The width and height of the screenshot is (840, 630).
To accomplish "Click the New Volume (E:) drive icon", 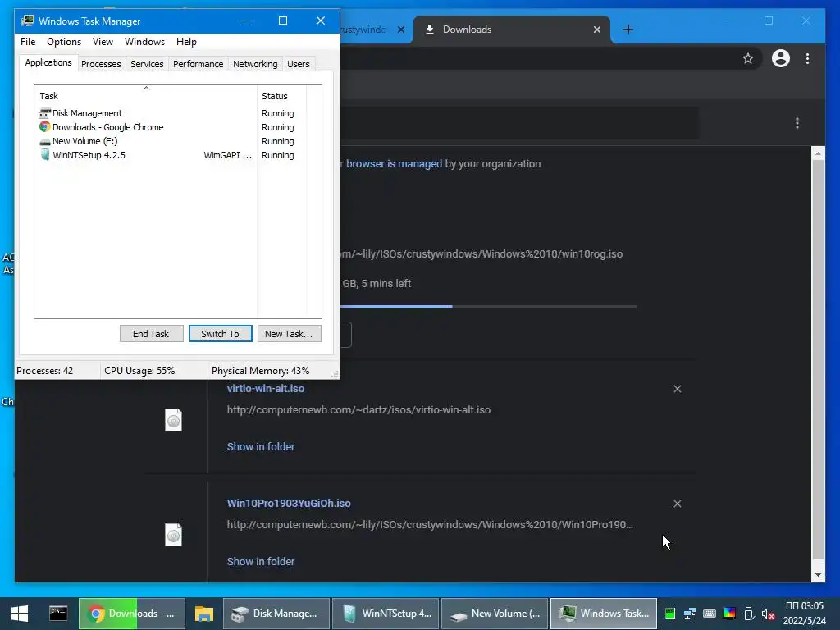I will pos(44,141).
